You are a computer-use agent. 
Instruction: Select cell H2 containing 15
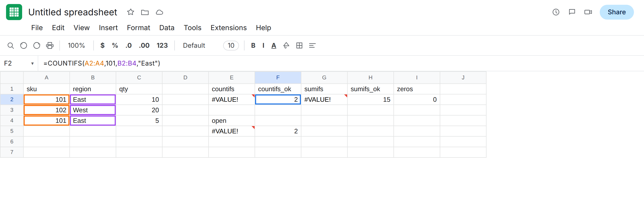coord(371,99)
